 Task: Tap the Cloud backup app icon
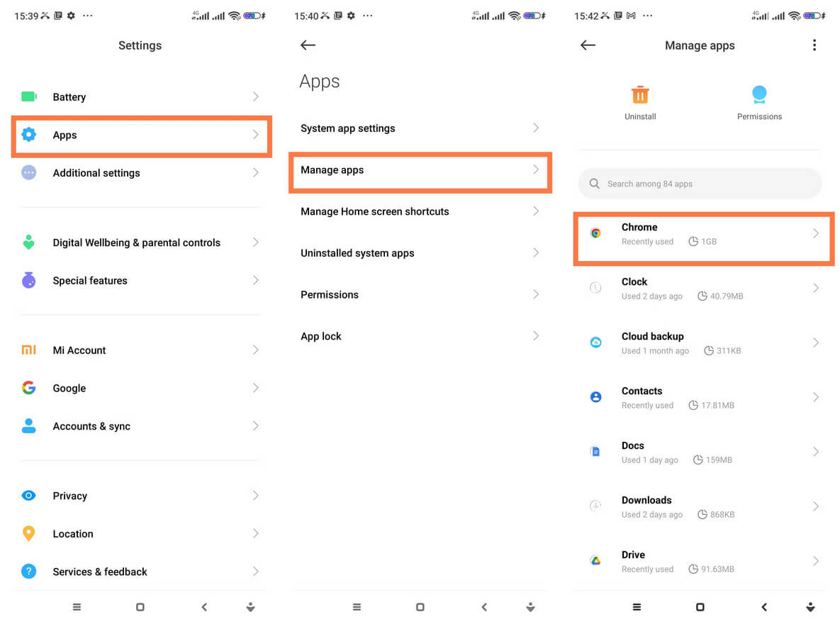click(595, 342)
